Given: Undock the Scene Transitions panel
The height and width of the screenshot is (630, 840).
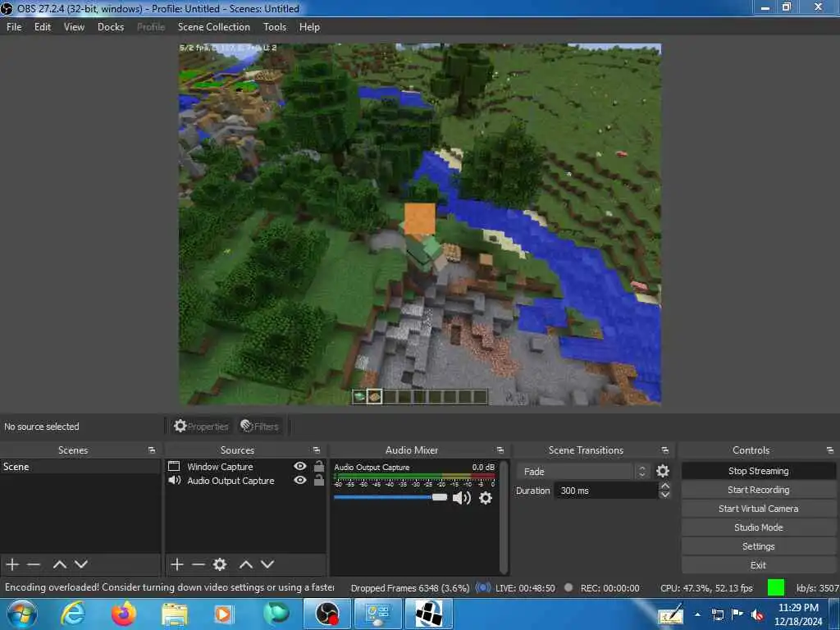Looking at the screenshot, I should pyautogui.click(x=664, y=450).
